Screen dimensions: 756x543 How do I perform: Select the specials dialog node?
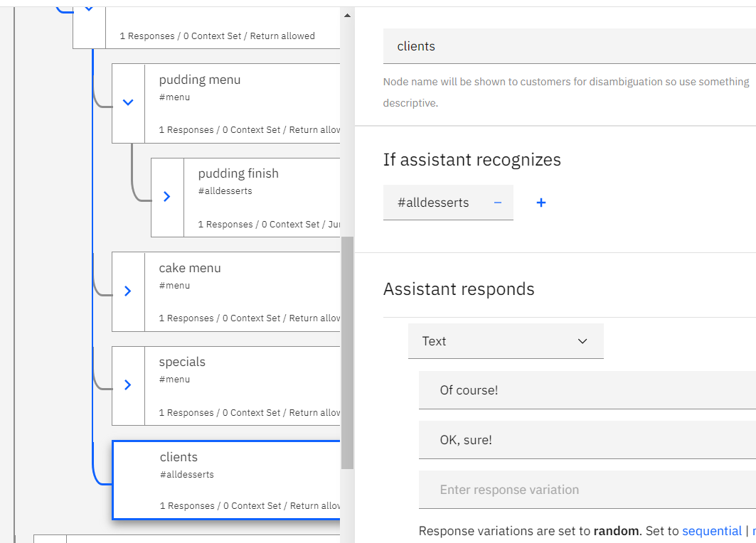[242, 385]
